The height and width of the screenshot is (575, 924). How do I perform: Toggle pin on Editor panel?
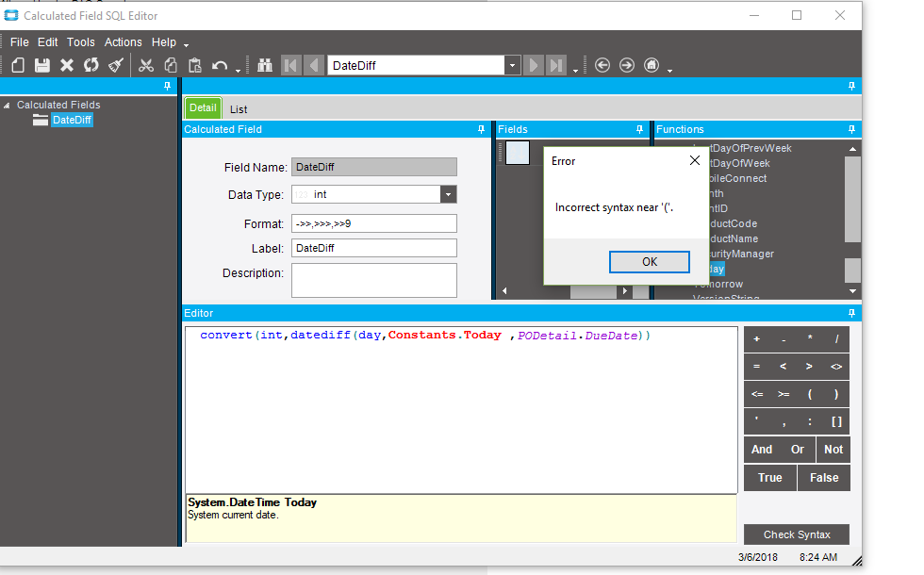851,313
